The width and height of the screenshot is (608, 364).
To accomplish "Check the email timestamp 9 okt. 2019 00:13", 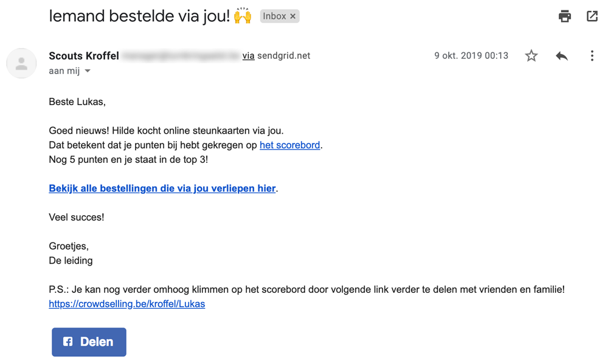I will pyautogui.click(x=471, y=56).
